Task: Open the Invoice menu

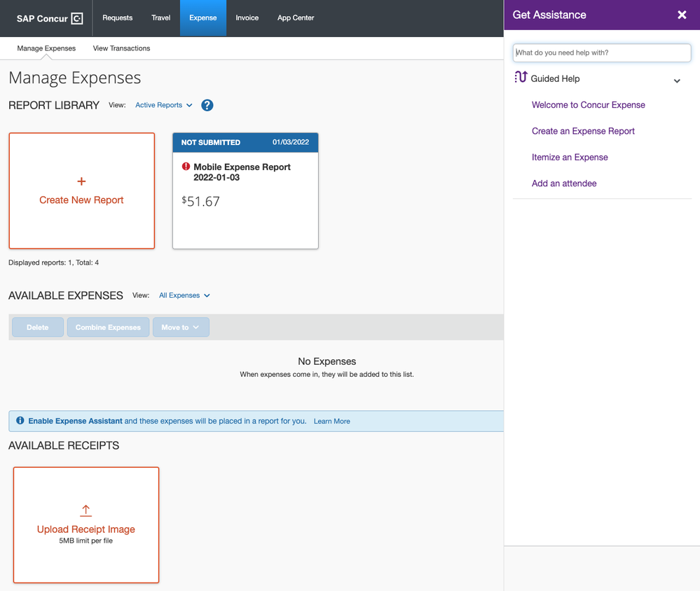Action: coord(247,18)
